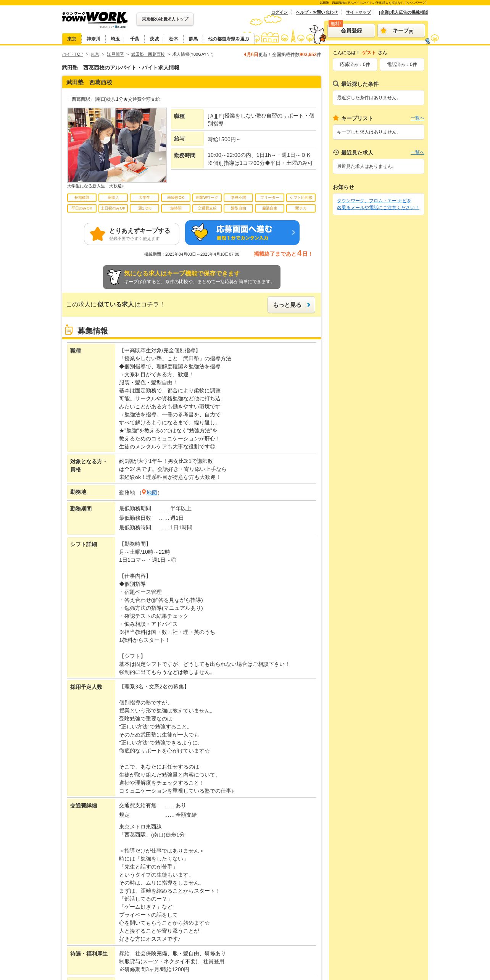Click the magnifier icon beside 最近探した条件
The height and width of the screenshot is (980, 490).
tap(336, 84)
